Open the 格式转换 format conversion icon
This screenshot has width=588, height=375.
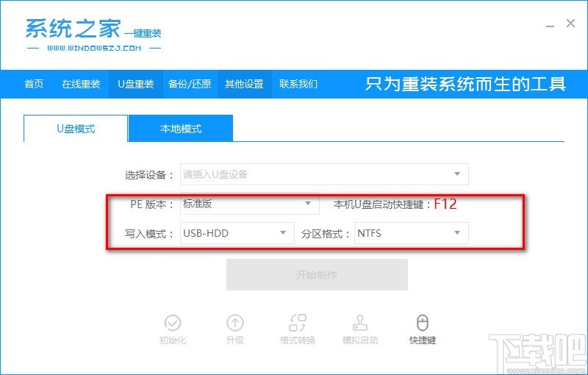298,323
